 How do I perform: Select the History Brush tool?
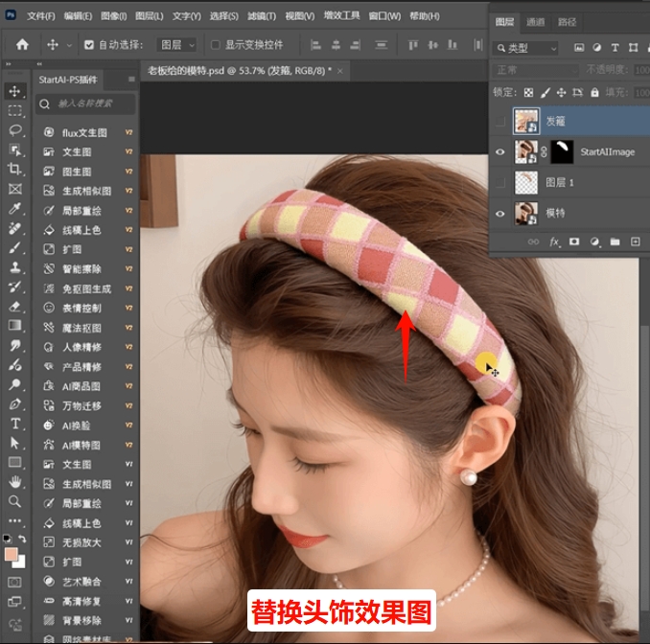[15, 287]
